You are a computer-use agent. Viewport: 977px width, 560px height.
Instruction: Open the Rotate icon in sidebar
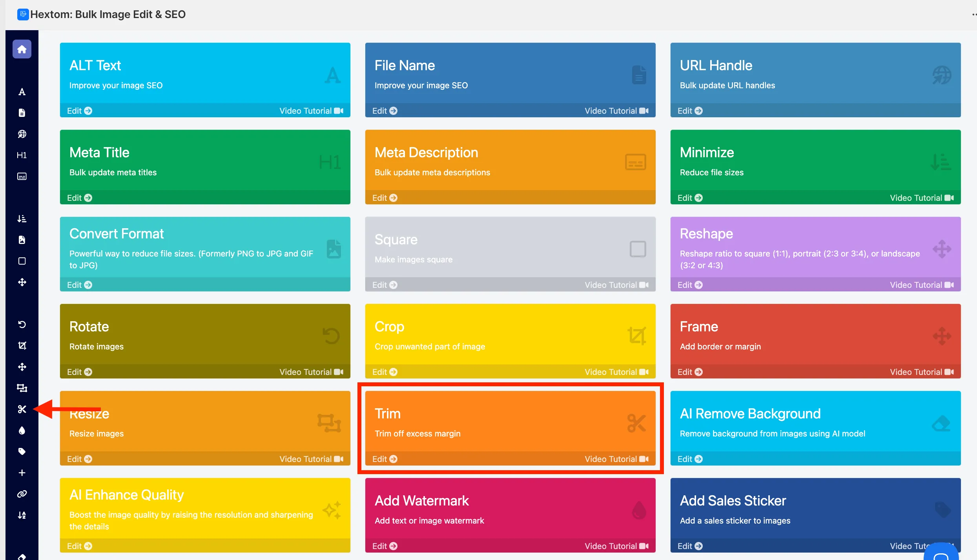click(x=22, y=324)
